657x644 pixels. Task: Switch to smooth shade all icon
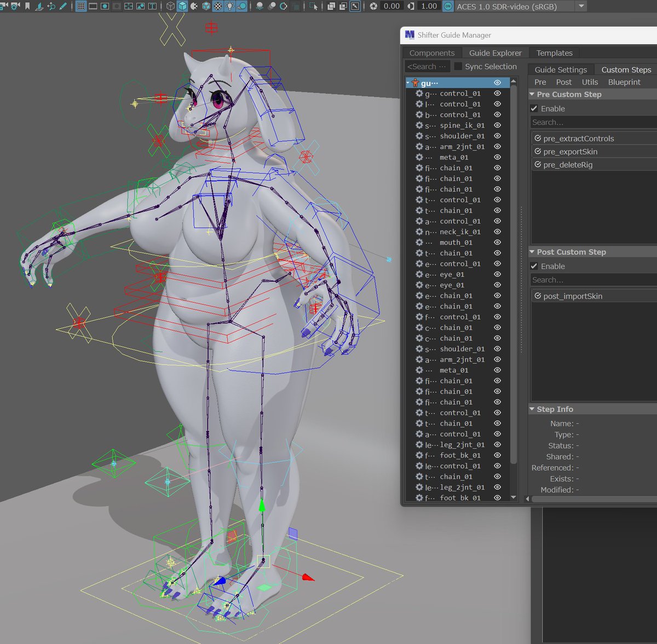pos(182,6)
